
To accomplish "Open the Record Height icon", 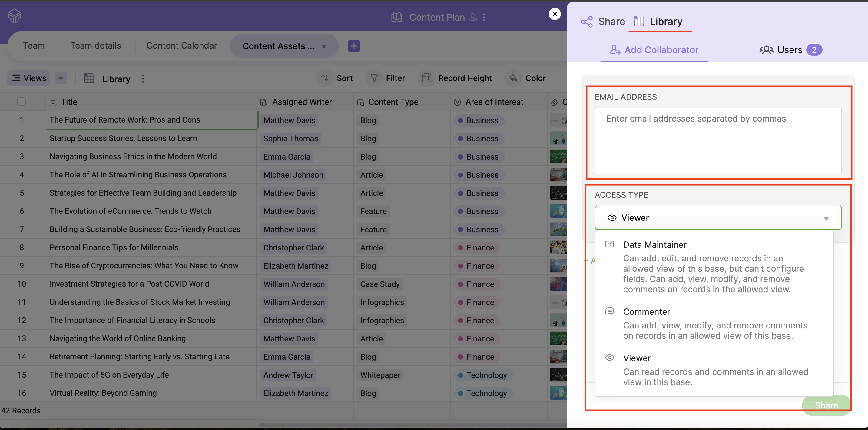I will [426, 78].
